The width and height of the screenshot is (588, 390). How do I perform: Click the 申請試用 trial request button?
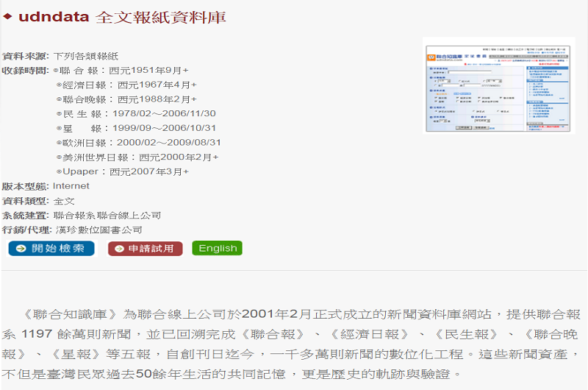pyautogui.click(x=145, y=249)
